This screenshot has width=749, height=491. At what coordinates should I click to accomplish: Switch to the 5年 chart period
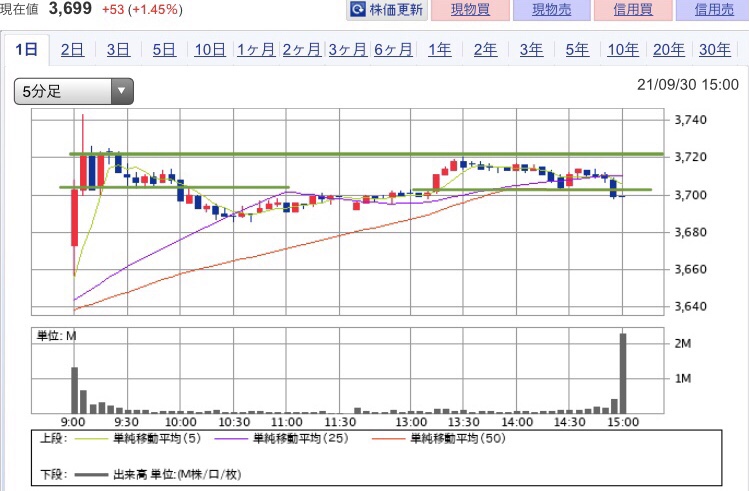click(x=577, y=50)
